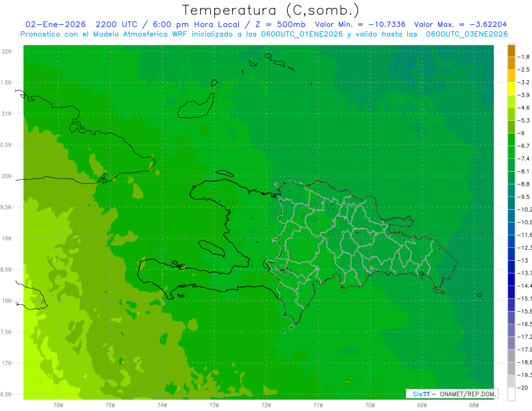This screenshot has height=411, width=532.
Task: Click the "19N" latitude label
Action: click(x=7, y=239)
